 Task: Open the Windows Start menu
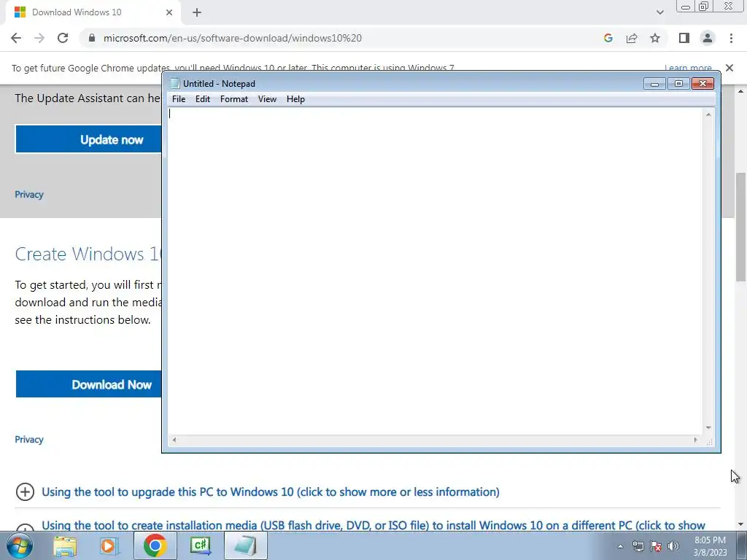[20, 545]
